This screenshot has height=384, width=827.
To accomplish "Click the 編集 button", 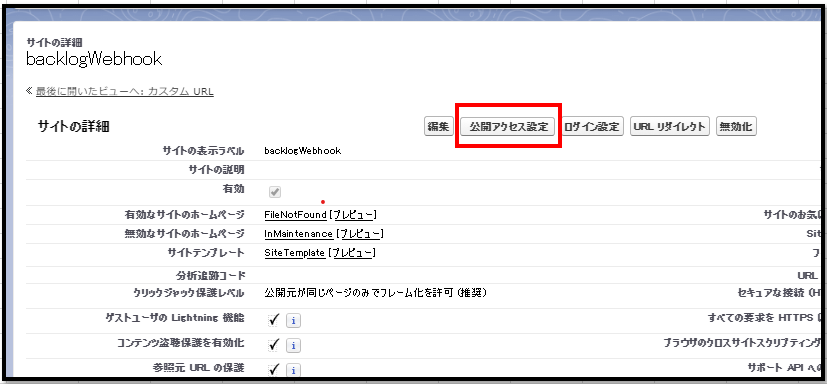I will coord(439,127).
